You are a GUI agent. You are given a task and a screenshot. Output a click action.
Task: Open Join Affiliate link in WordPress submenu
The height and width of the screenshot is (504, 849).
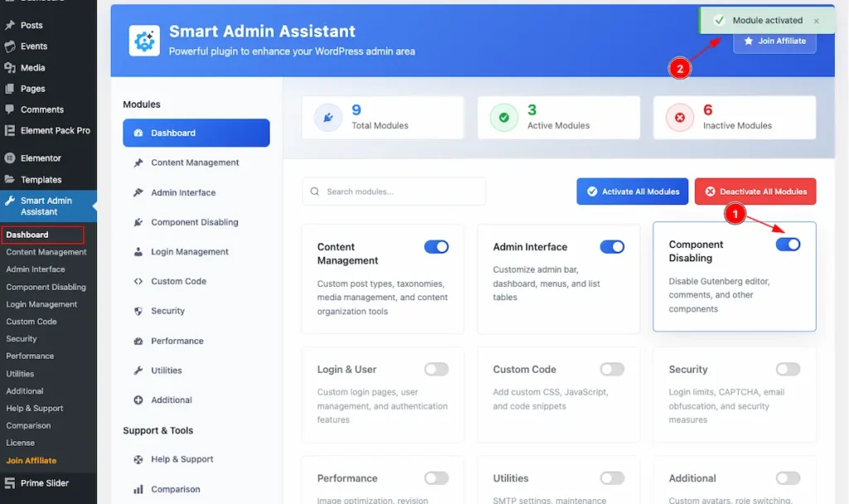click(32, 461)
